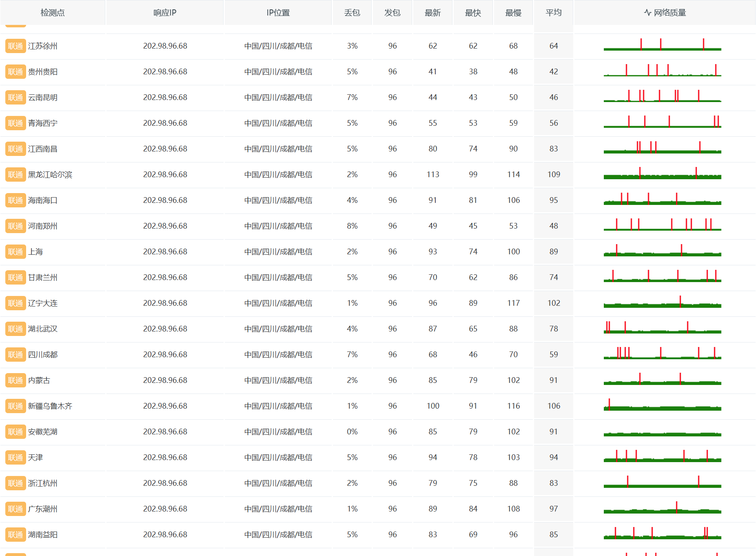Select the 黑龙江哈尔滨 checkpoint name
Viewport: 756px width, 556px height.
50,175
